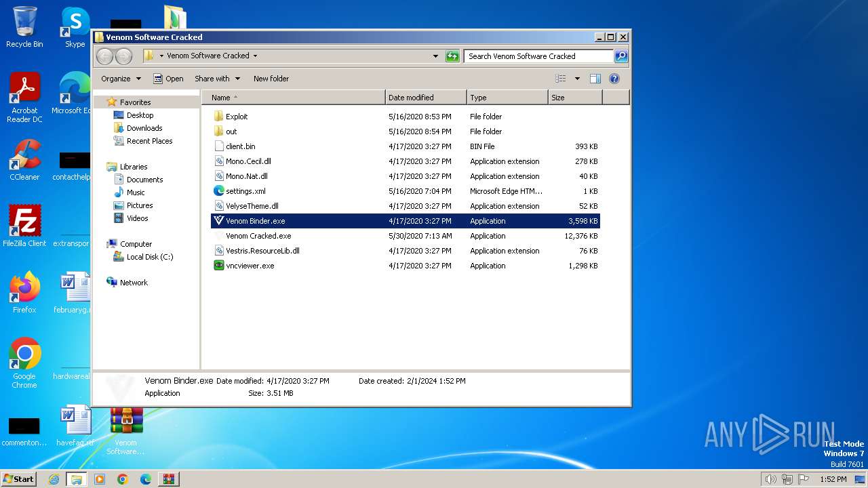Sort by the Date modified column
This screenshot has height=488, width=868.
pos(426,98)
